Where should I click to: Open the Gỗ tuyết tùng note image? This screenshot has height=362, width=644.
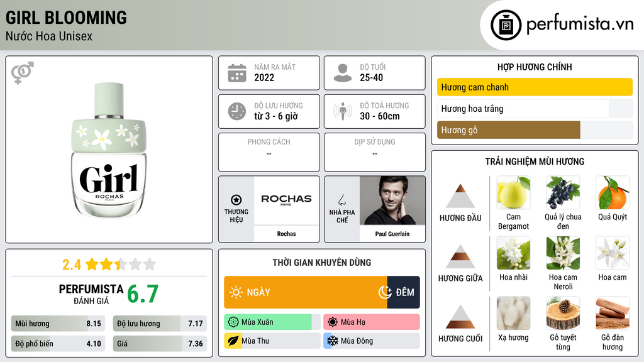coord(563,313)
